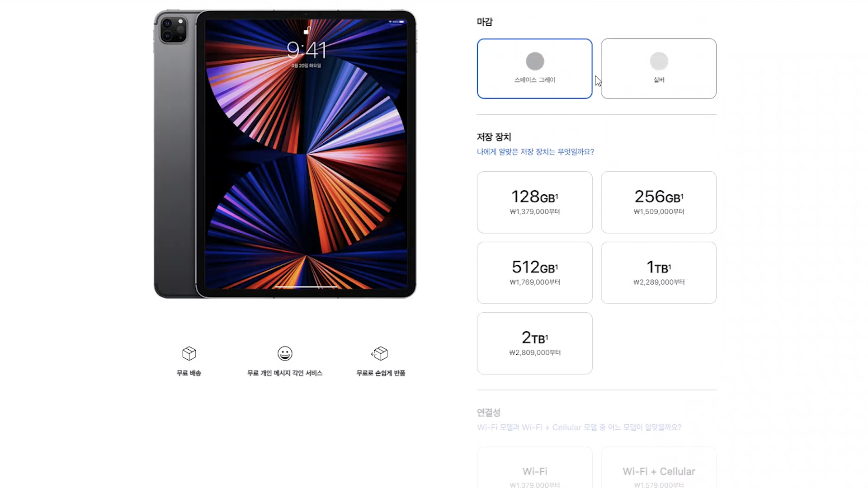Viewport: 868px width, 488px height.
Task: Click the easy returns box icon
Action: click(x=380, y=353)
